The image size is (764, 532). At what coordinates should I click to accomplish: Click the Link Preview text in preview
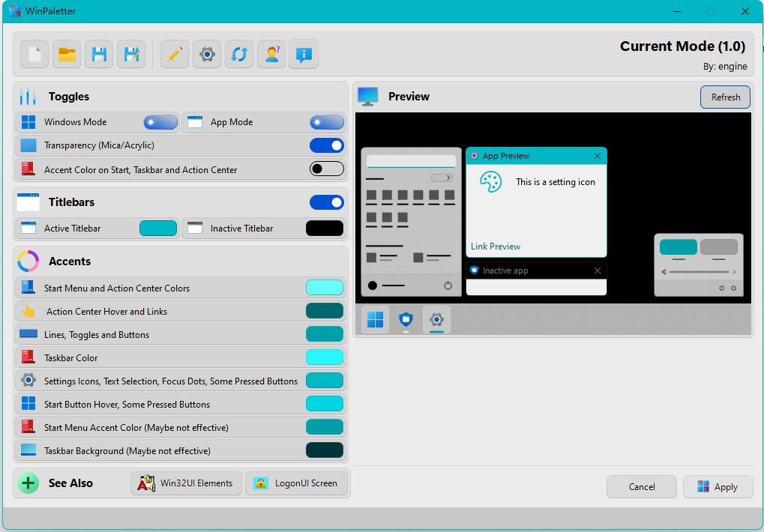(496, 247)
